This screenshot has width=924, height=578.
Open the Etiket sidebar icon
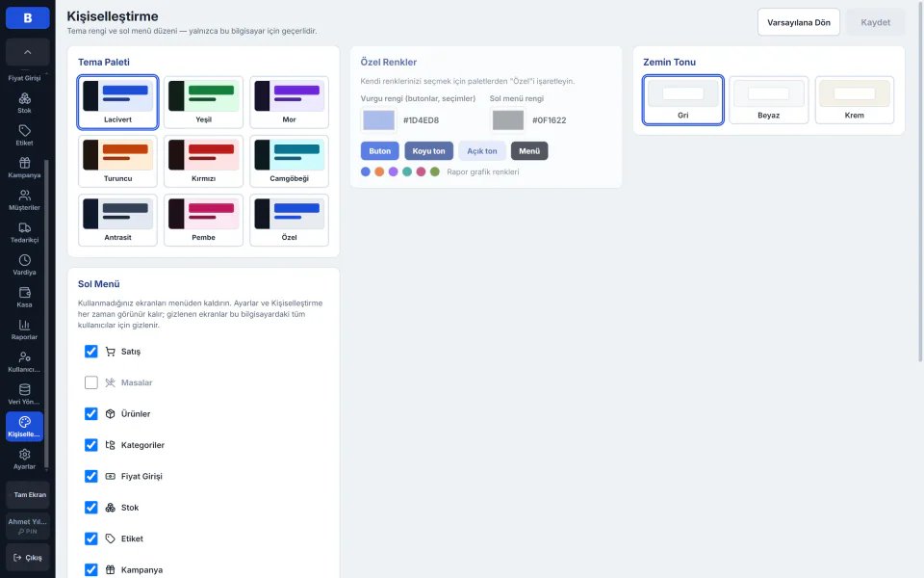(24, 135)
